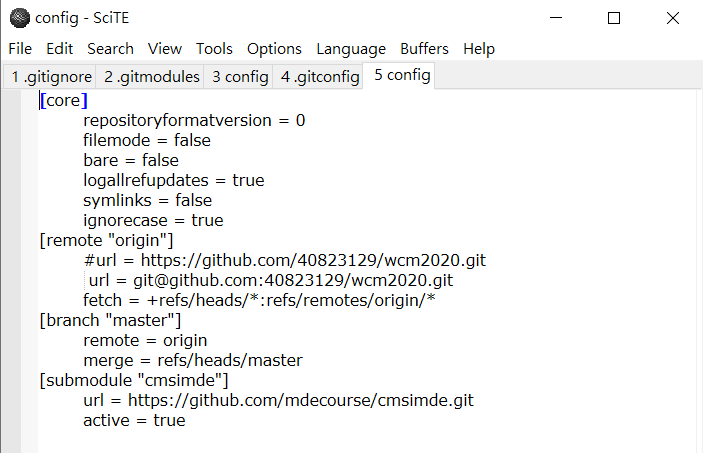This screenshot has height=453, width=703.
Task: Click the commented #url https github line
Action: pyautogui.click(x=285, y=260)
